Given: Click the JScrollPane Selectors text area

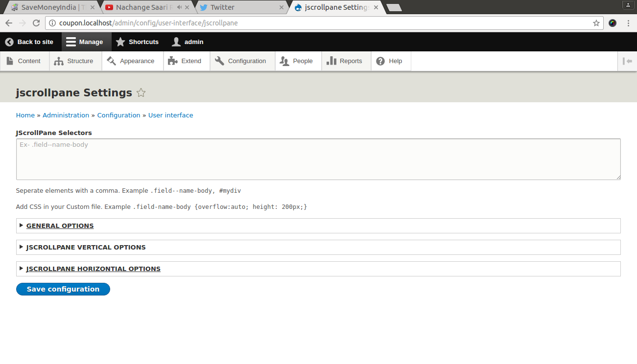Looking at the screenshot, I should coord(318,159).
